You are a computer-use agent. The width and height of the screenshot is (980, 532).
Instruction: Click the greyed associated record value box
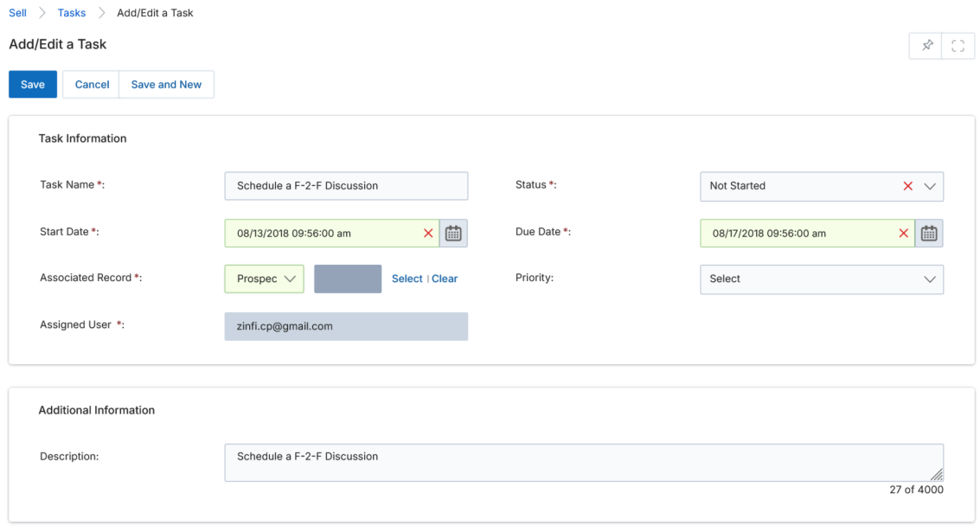(348, 279)
